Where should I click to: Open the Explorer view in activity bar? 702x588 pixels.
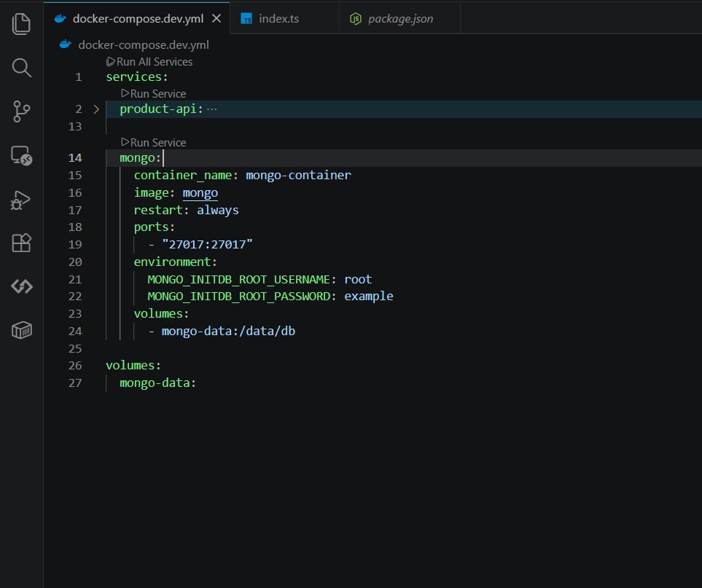pyautogui.click(x=21, y=24)
